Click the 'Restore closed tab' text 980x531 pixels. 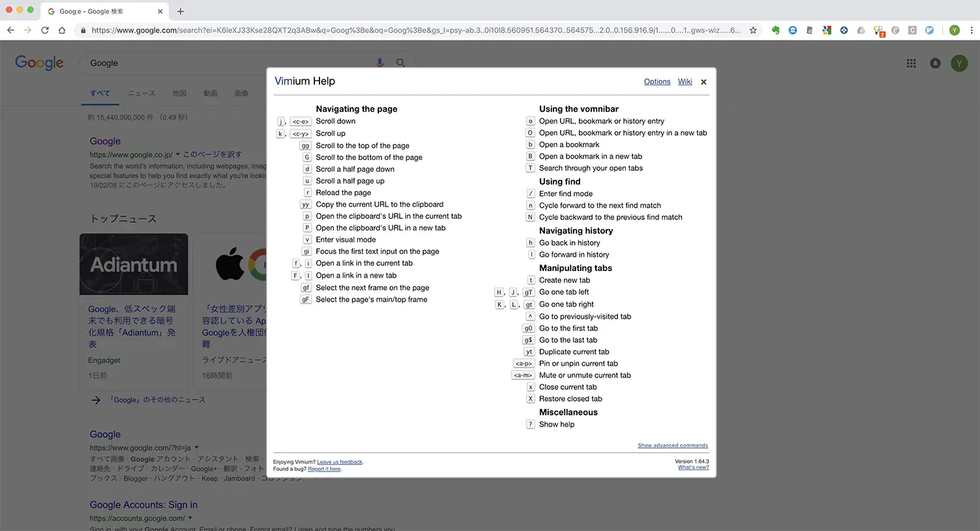(570, 399)
